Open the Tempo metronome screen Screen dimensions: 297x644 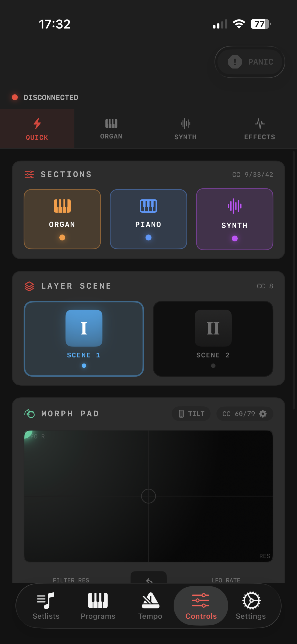(x=150, y=606)
